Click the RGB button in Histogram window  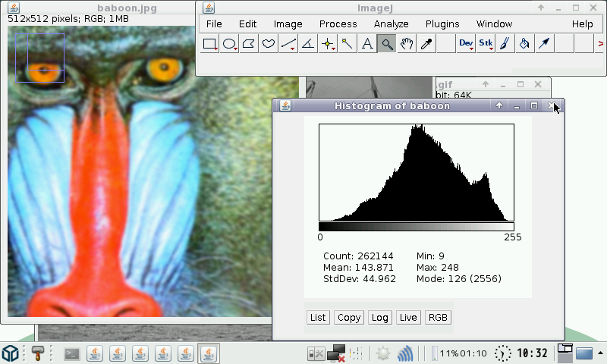[x=438, y=318]
